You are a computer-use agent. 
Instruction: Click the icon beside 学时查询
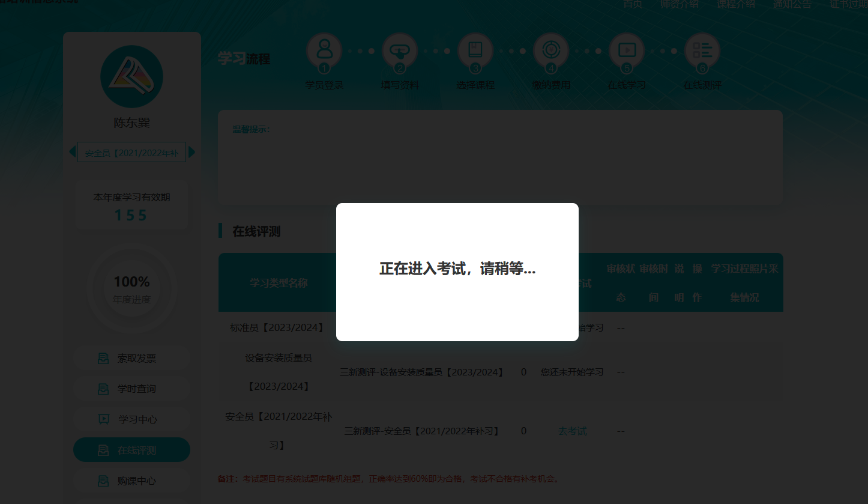(x=103, y=389)
